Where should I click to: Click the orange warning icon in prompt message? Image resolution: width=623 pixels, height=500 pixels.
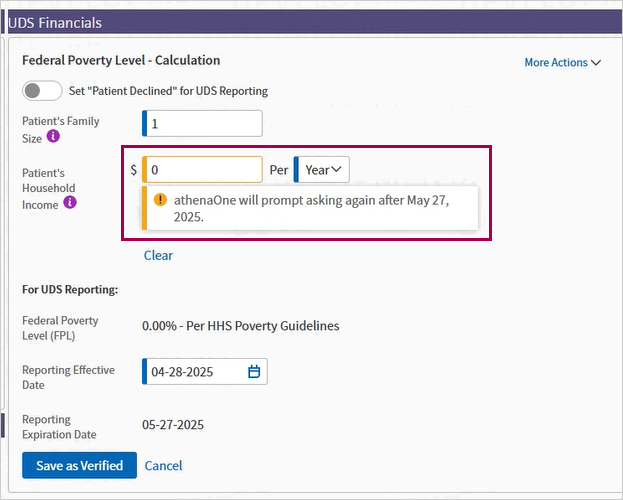[160, 200]
